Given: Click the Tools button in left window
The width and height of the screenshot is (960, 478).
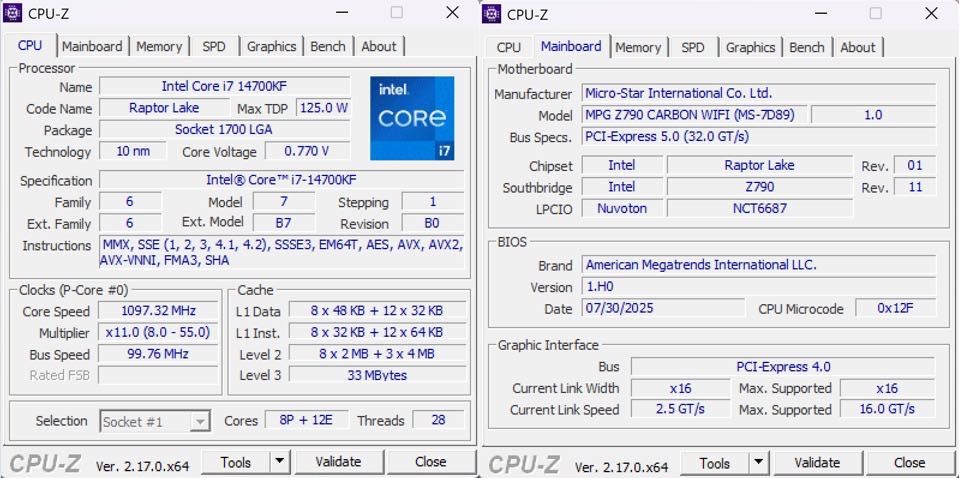Looking at the screenshot, I should click(236, 463).
